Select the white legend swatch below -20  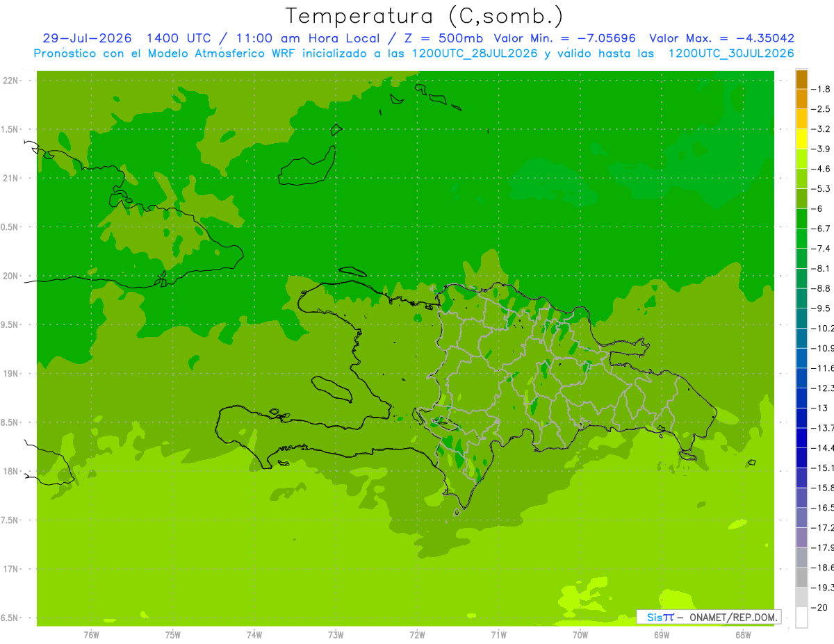pyautogui.click(x=801, y=618)
